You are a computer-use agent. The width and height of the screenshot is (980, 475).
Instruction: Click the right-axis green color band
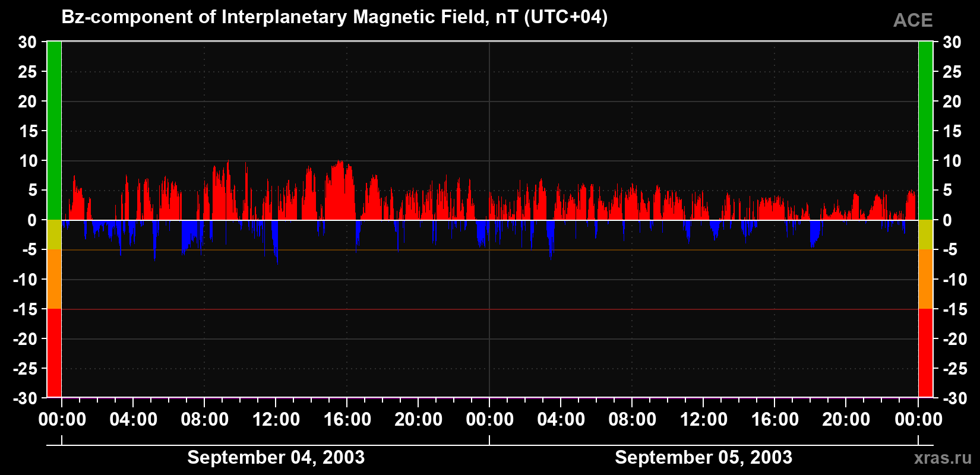pos(925,131)
